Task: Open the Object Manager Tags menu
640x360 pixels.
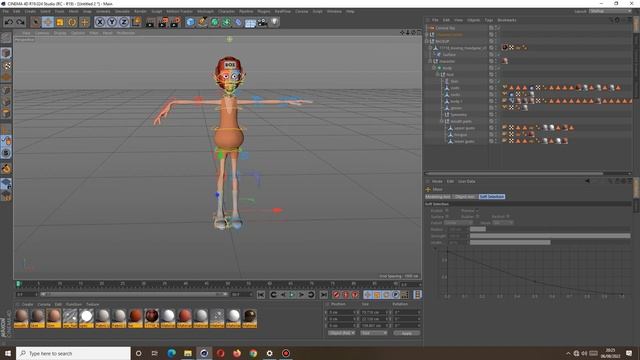Action: click(x=489, y=20)
